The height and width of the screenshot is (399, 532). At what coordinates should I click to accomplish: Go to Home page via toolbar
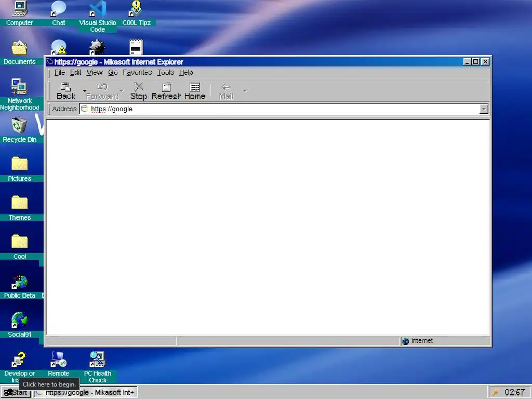pos(195,91)
